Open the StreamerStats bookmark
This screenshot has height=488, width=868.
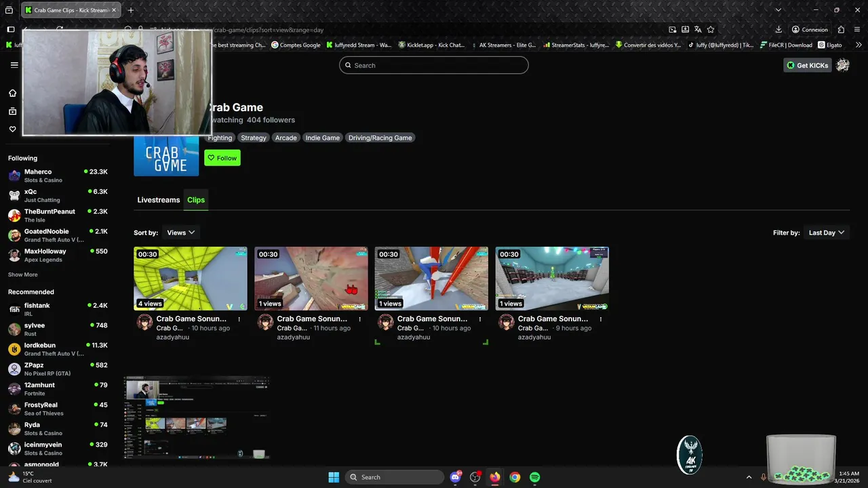(x=576, y=45)
